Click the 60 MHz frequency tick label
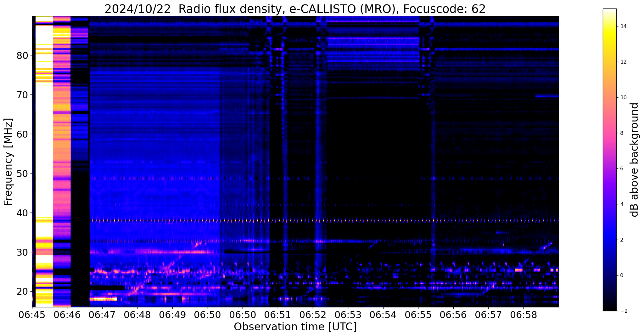The image size is (644, 336). click(x=22, y=134)
